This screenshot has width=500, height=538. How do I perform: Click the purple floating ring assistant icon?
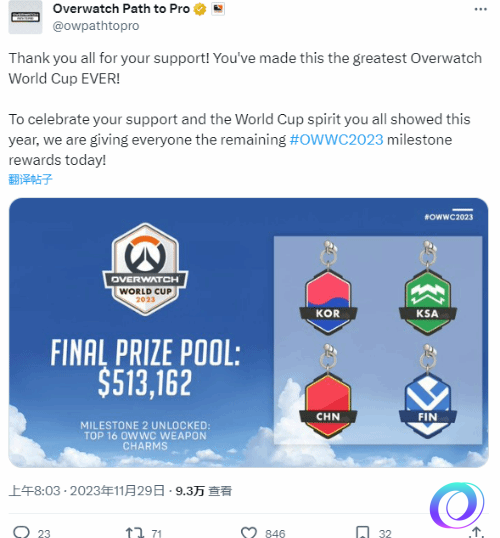click(x=457, y=505)
